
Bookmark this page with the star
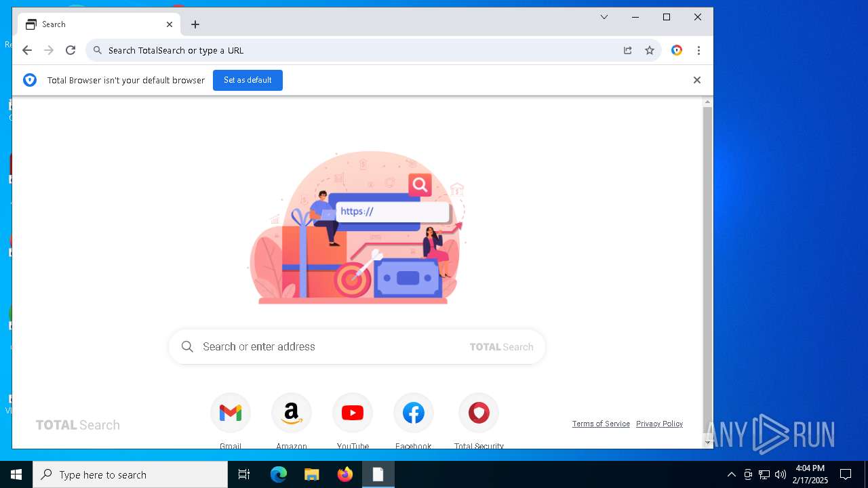[x=650, y=50]
